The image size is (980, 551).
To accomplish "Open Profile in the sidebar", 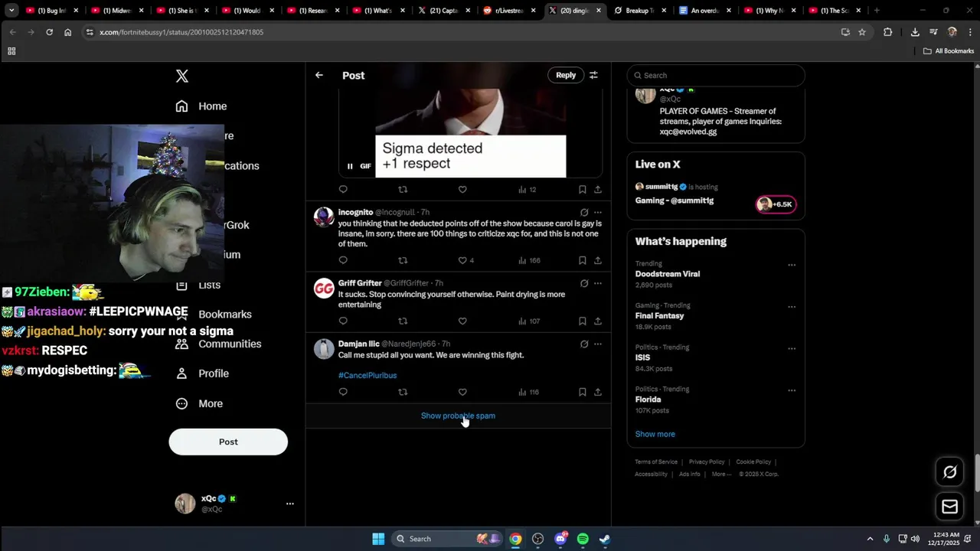I will coord(203,373).
